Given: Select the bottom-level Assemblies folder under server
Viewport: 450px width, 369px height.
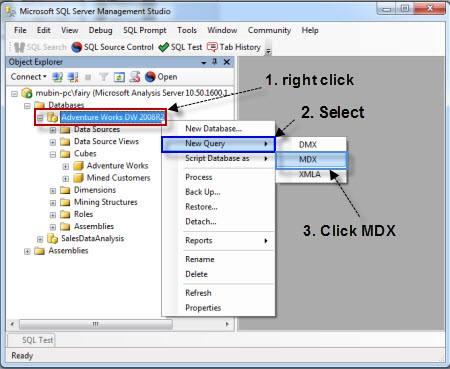Looking at the screenshot, I should click(x=68, y=251).
